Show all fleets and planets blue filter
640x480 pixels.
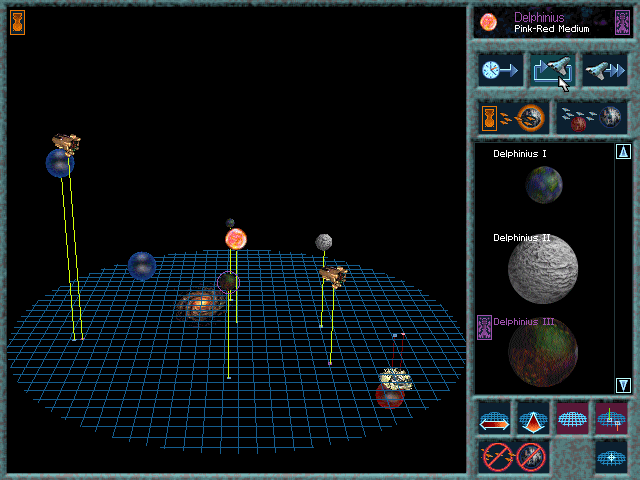coord(591,118)
